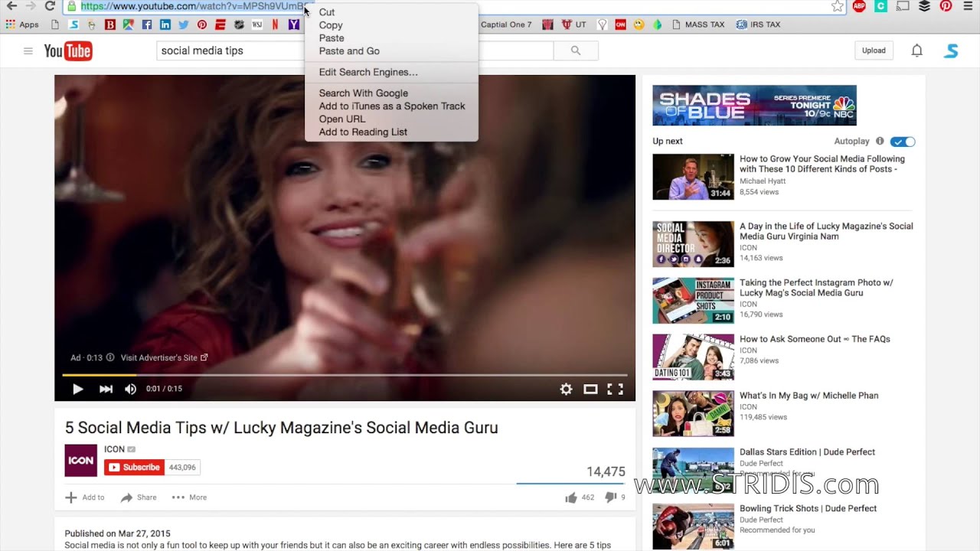The width and height of the screenshot is (980, 551).
Task: Mute the video volume
Action: [x=130, y=389]
